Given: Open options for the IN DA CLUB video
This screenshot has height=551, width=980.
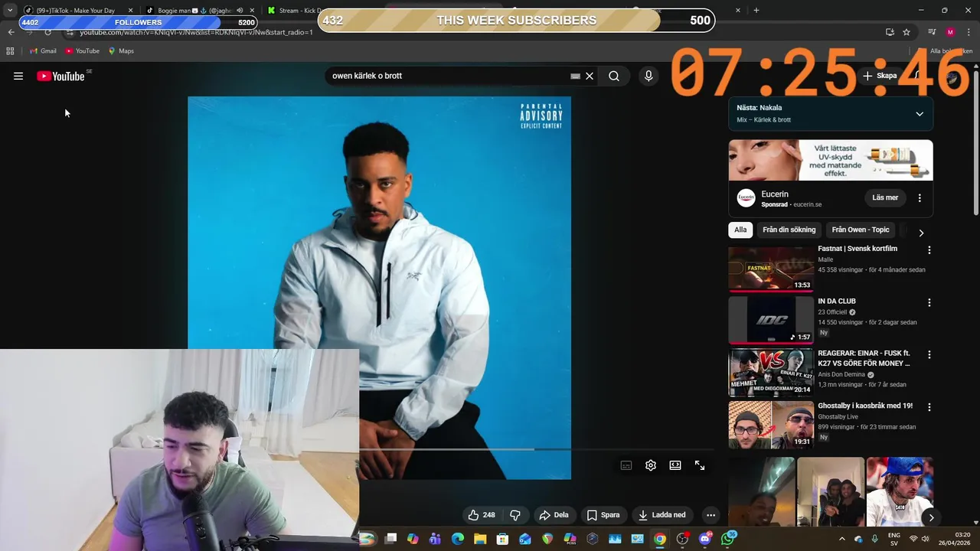Looking at the screenshot, I should [929, 303].
